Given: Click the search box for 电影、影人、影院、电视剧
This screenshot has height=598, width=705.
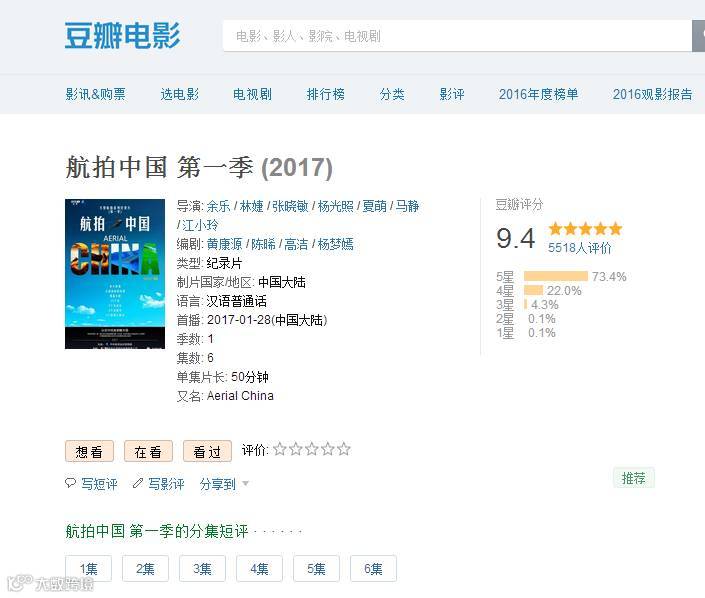Looking at the screenshot, I should pos(457,36).
